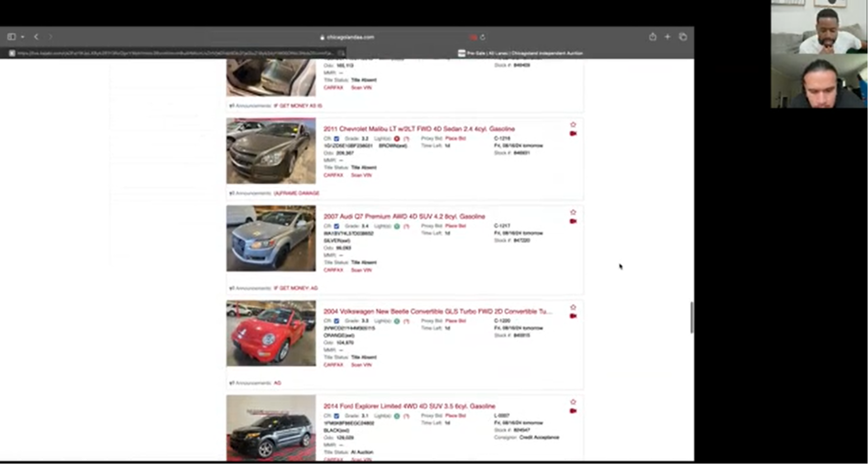The image size is (868, 464).
Task: Open the 2014 Ford Explorer Limited listing title
Action: coord(409,406)
